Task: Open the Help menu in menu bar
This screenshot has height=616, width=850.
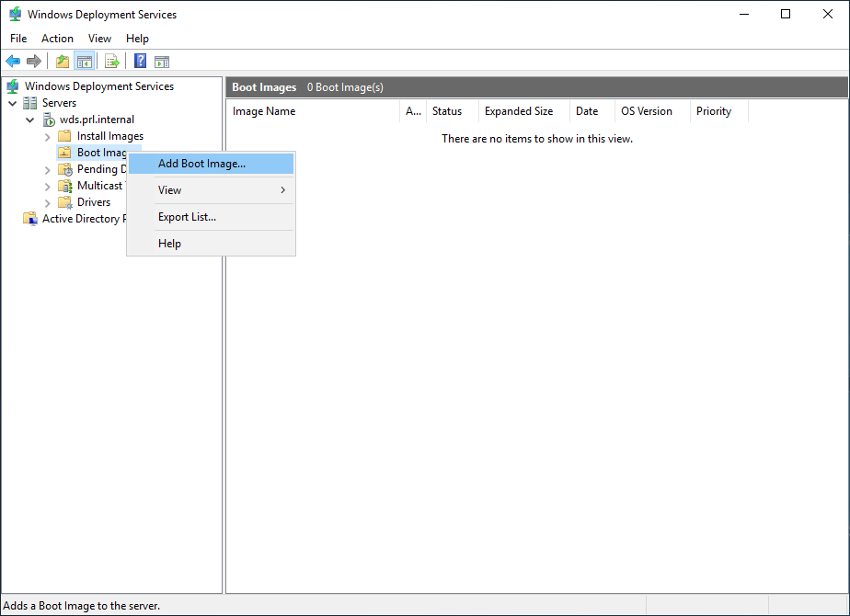Action: click(x=137, y=39)
